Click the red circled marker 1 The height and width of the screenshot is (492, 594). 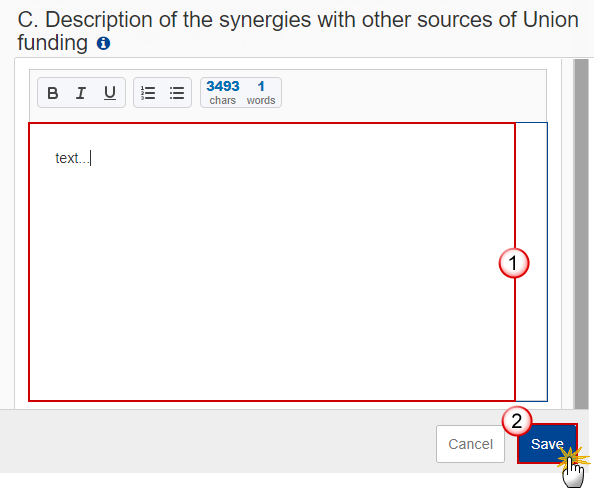point(514,263)
